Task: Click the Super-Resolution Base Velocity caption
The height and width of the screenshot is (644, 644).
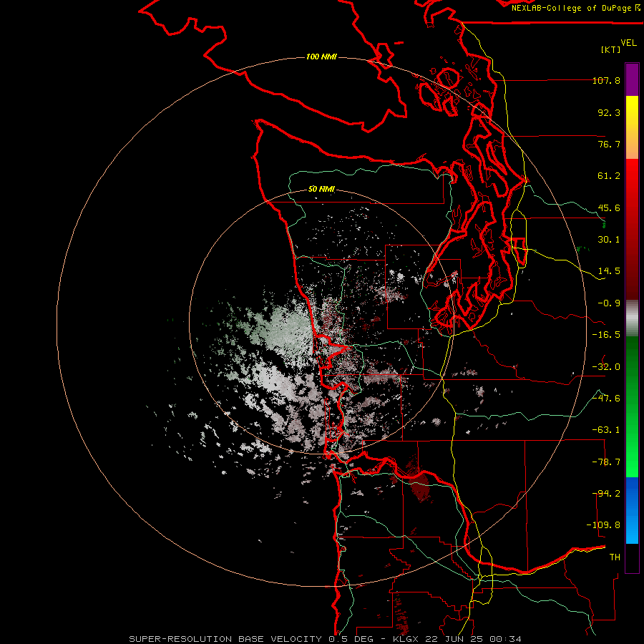Action: pyautogui.click(x=325, y=639)
